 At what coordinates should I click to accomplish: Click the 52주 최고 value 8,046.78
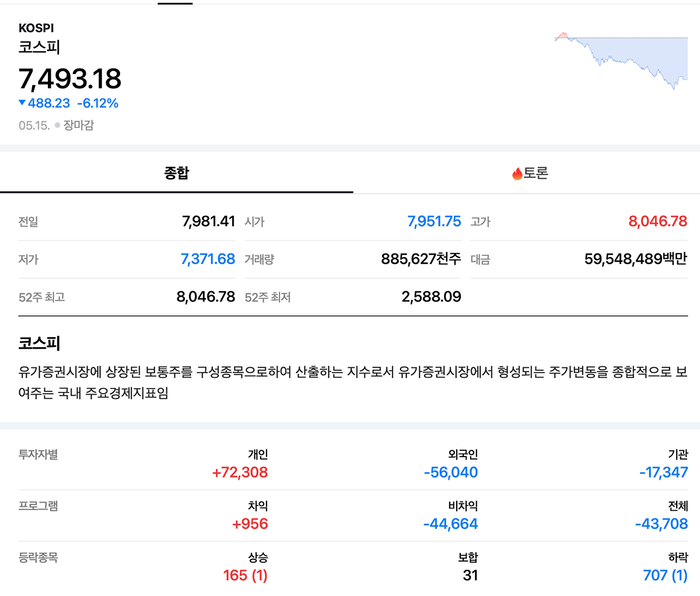click(206, 297)
